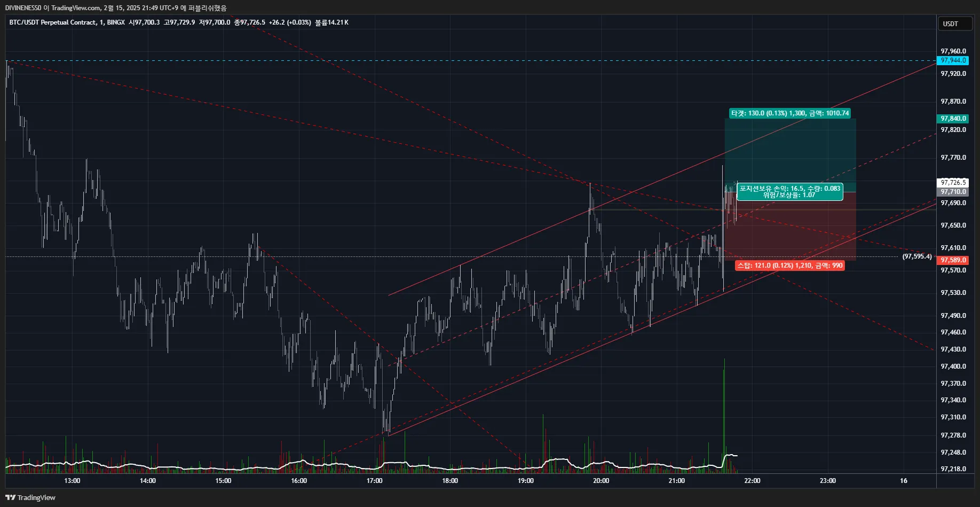Click the 97,690.0 price axis tick

[x=953, y=203]
